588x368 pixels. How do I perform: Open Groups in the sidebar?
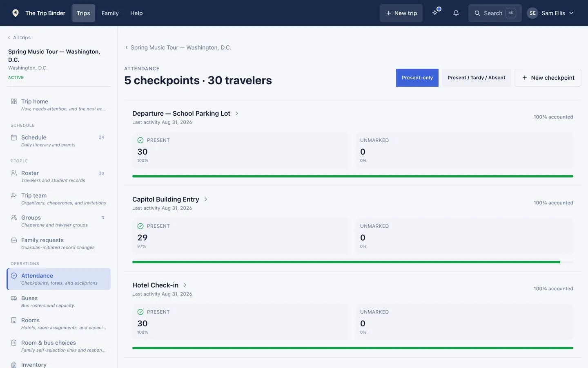[x=59, y=221]
